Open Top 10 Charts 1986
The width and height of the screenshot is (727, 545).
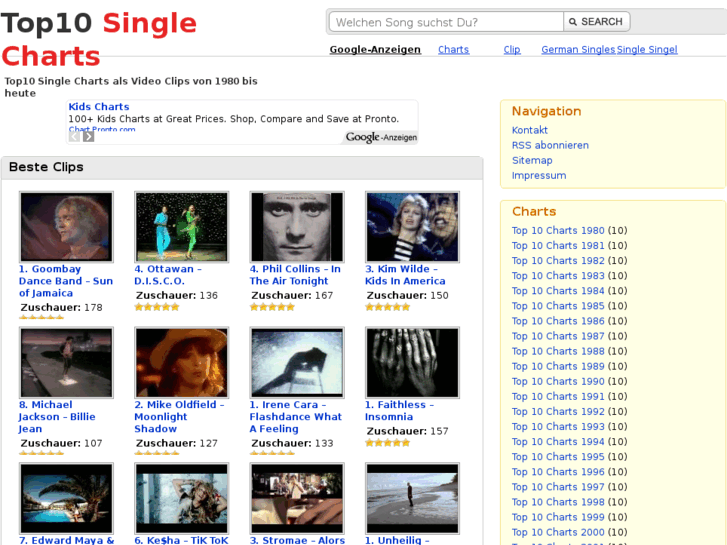point(558,321)
